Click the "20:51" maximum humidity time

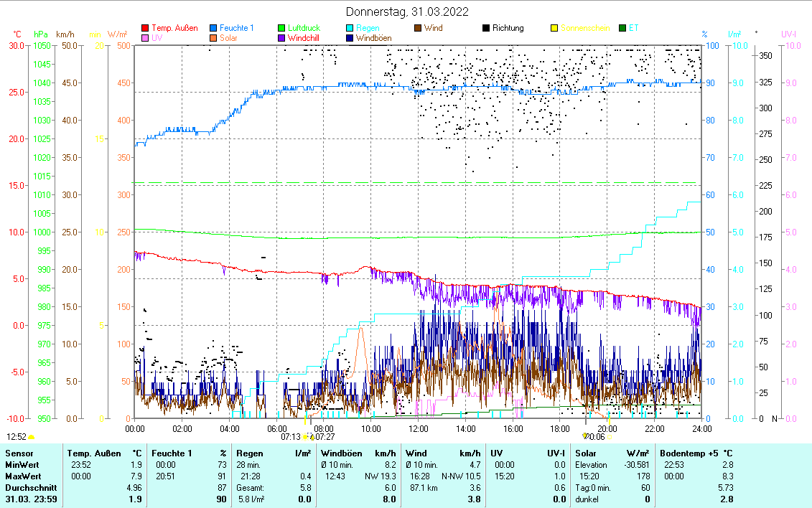[165, 476]
